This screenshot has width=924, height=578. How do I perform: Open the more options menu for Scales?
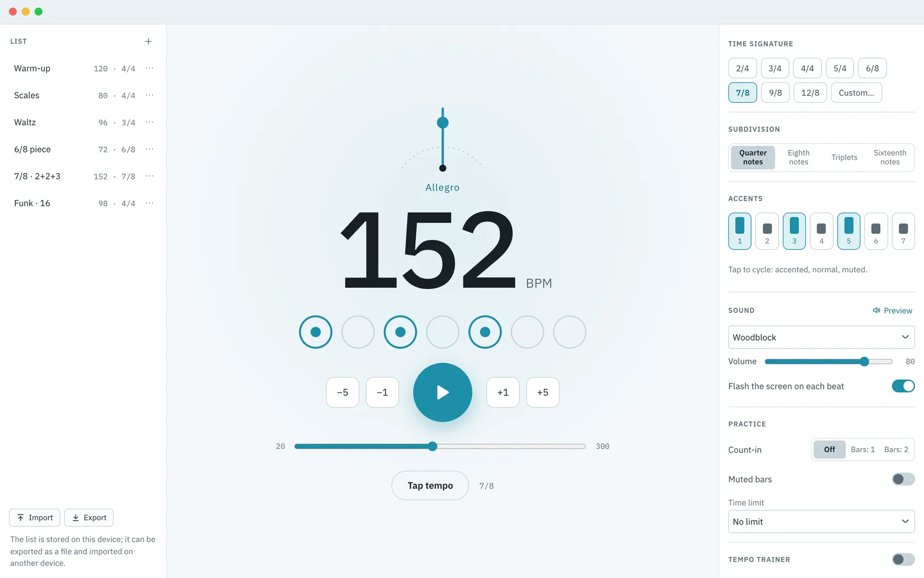click(149, 95)
